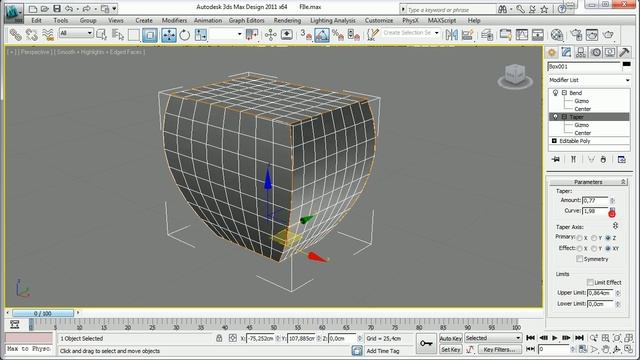Switch to Create command panel
Screen dimensions: 640x360
552,52
